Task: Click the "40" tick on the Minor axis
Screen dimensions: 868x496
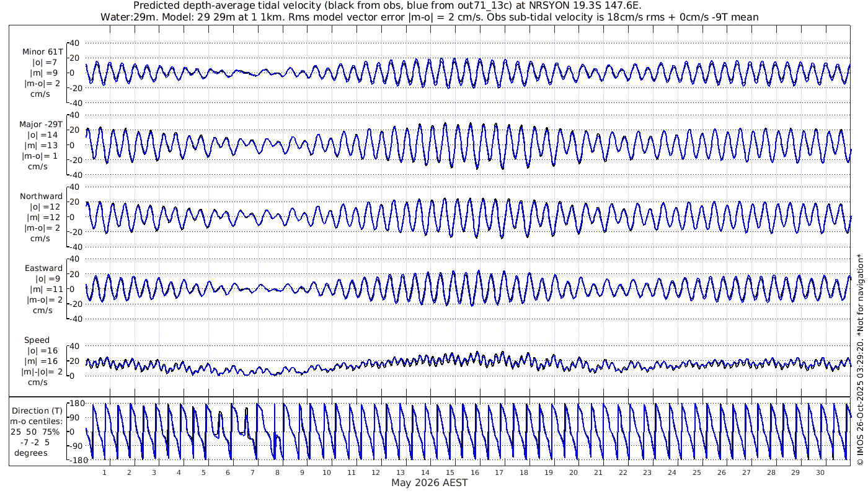Action: coord(76,43)
